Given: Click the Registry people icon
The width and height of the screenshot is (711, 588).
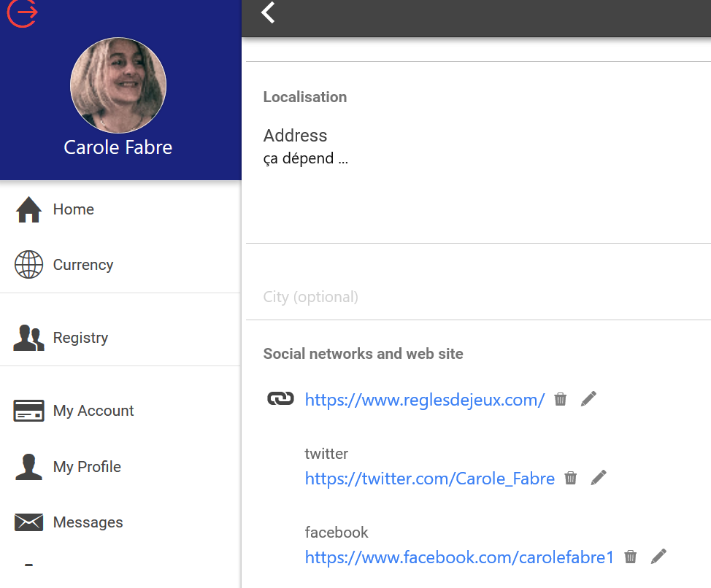Looking at the screenshot, I should [x=28, y=338].
